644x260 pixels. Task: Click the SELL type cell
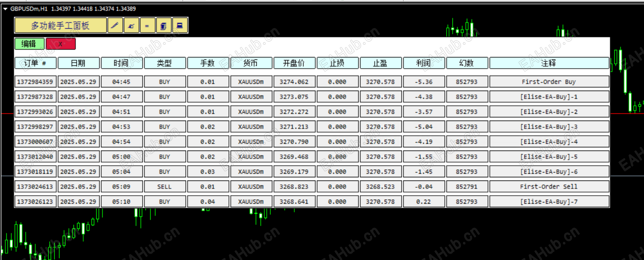[x=165, y=187]
